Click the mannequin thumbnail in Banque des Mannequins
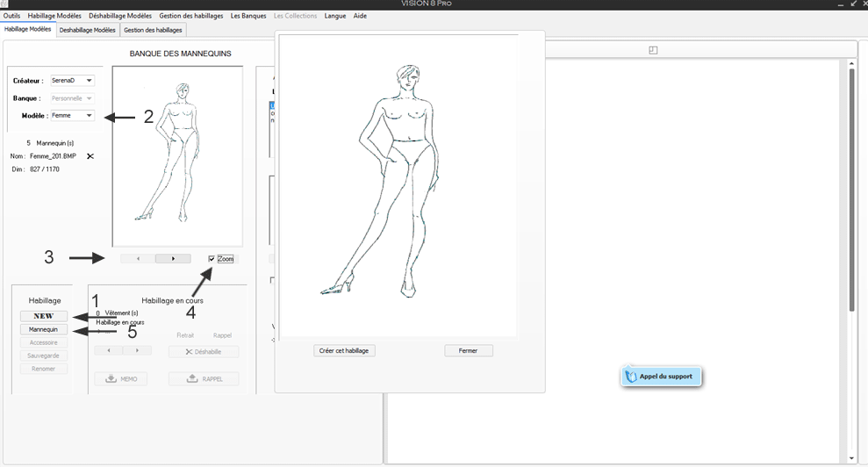Viewport: 868px width, 467px height. pyautogui.click(x=177, y=155)
